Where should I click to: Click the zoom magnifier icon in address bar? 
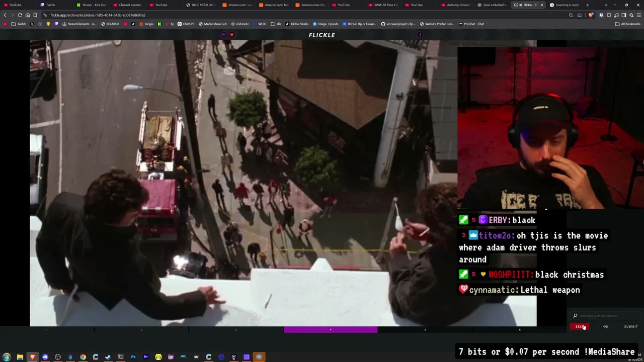coord(571,15)
